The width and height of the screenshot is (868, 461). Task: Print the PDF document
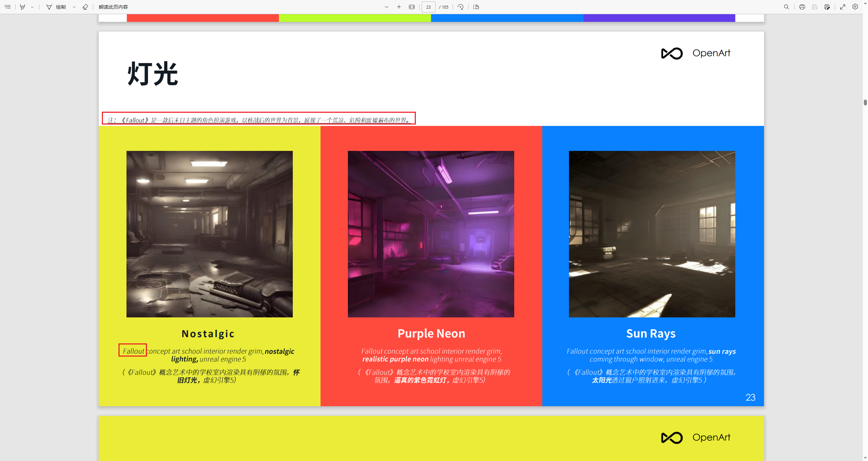(x=802, y=7)
